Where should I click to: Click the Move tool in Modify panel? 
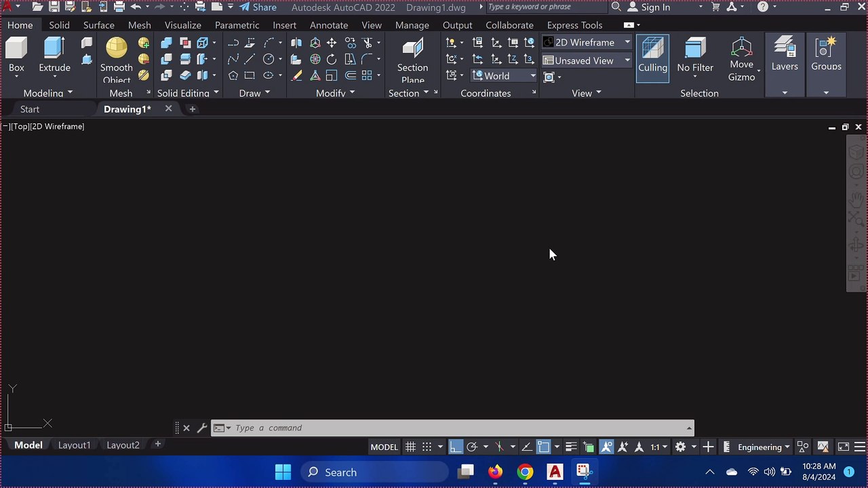pyautogui.click(x=332, y=43)
